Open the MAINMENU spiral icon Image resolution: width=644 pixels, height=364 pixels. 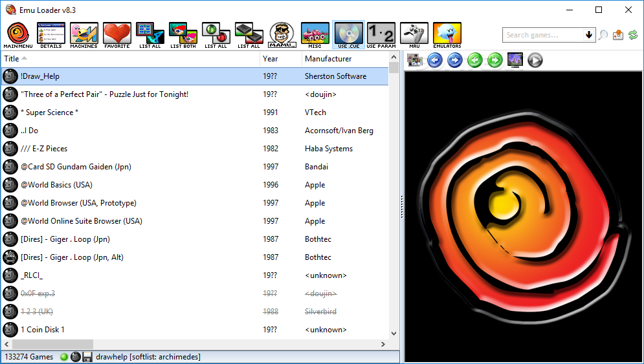coord(18,35)
